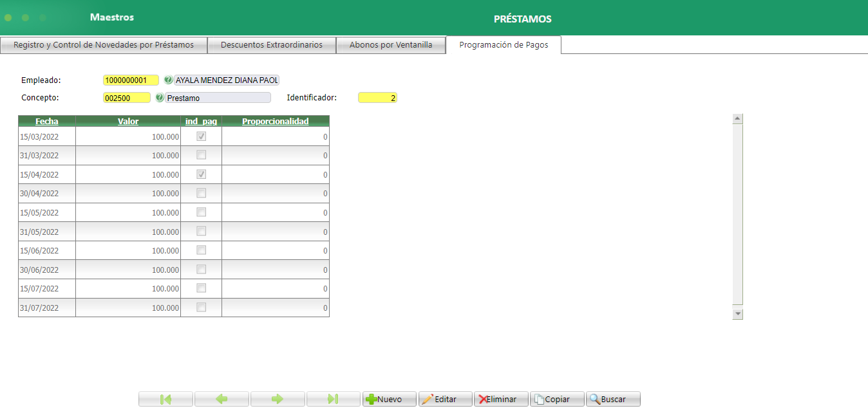Go to the previous record arrow button
The image size is (868, 415).
point(222,399)
